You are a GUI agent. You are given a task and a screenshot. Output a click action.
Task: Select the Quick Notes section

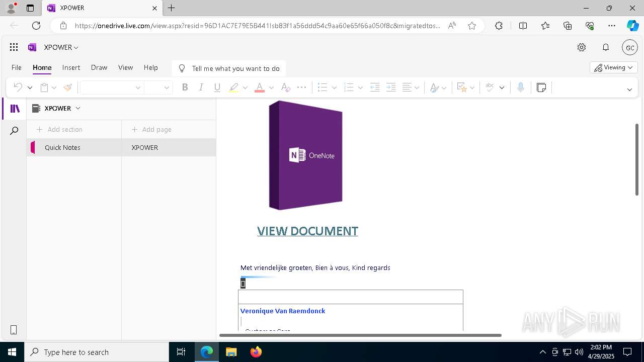pos(74,147)
